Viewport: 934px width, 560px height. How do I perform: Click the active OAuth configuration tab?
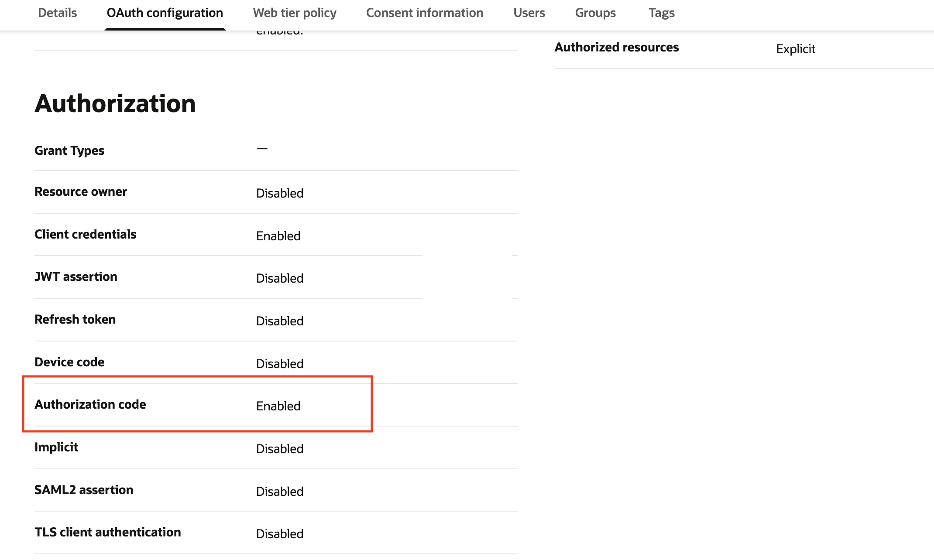165,13
